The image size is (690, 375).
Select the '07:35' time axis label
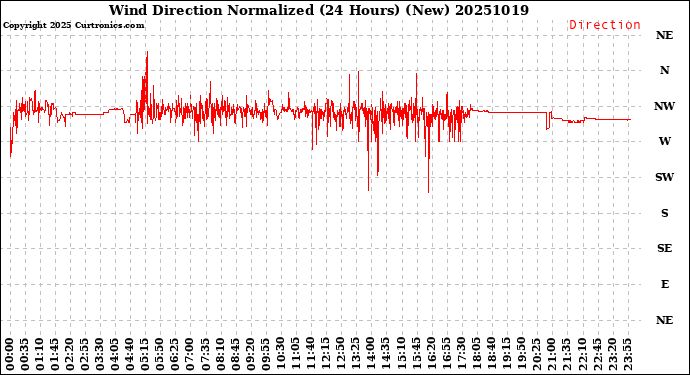(206, 355)
